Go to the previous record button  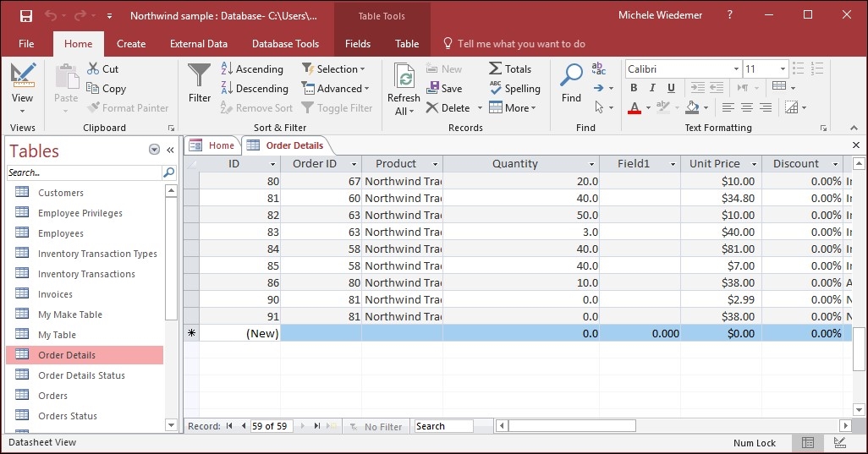click(244, 426)
